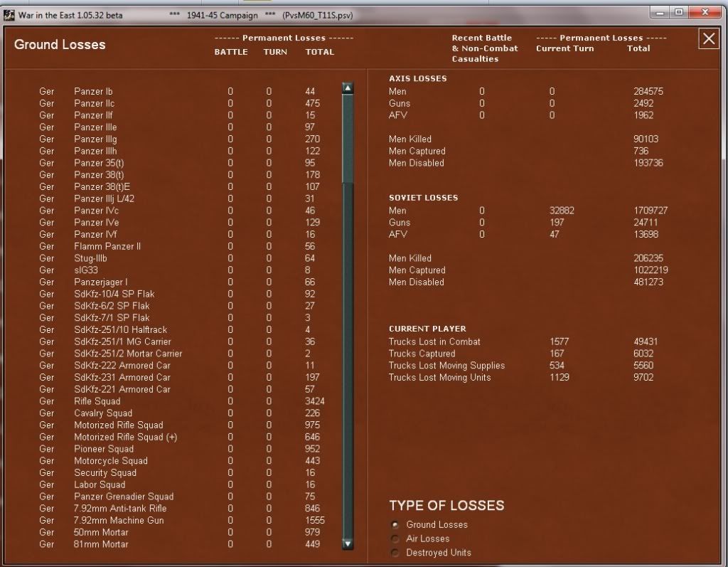Select the Destroyed Units radio button

pyautogui.click(x=395, y=553)
